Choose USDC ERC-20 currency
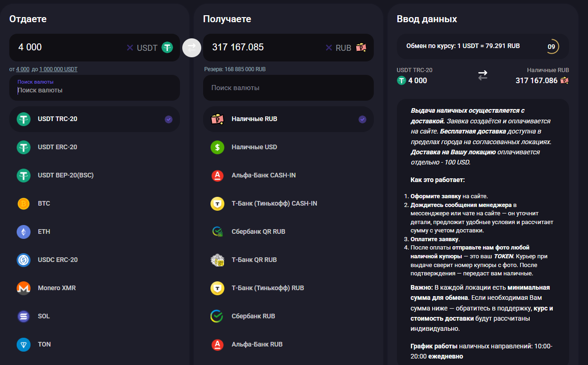Image resolution: width=588 pixels, height=365 pixels. pyautogui.click(x=57, y=260)
